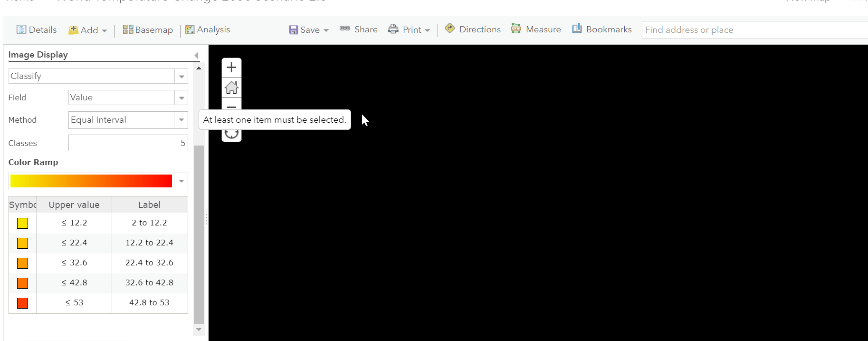Click the Share button
868x341 pixels.
click(359, 29)
